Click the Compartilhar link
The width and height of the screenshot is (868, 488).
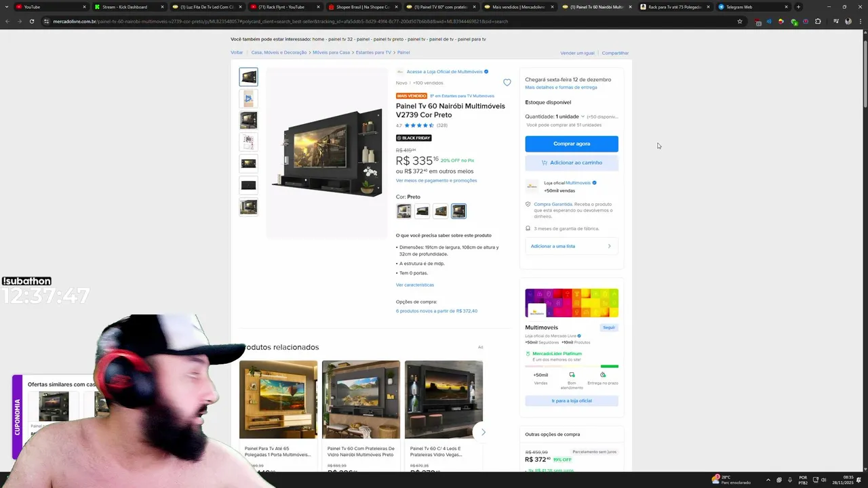[615, 53]
